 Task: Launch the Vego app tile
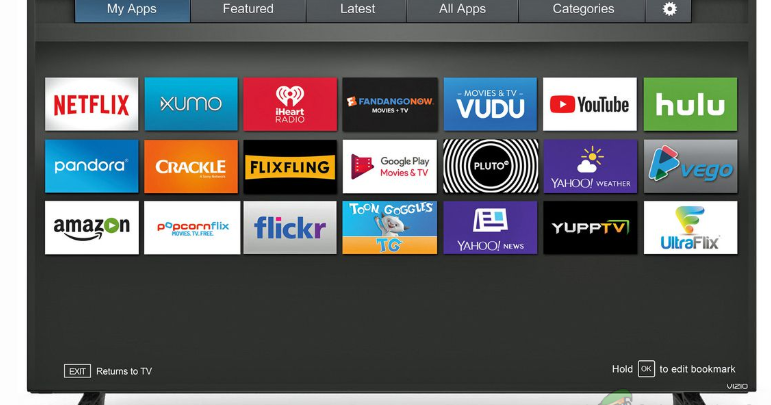[690, 166]
